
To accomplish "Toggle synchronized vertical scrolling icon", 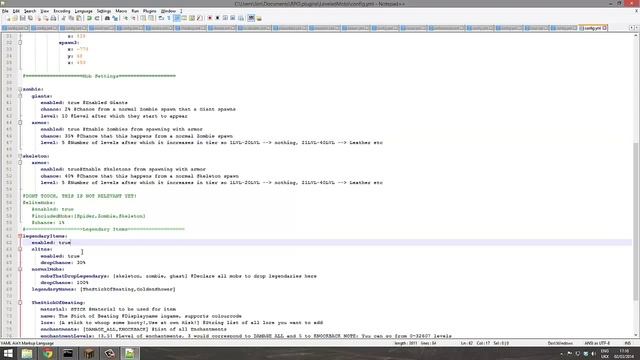I will (x=143, y=18).
